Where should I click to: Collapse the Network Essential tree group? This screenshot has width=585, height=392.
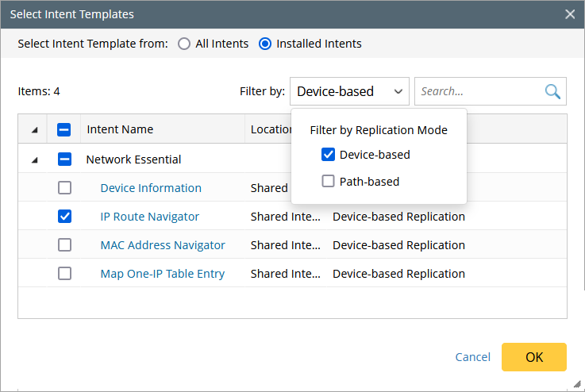pyautogui.click(x=34, y=159)
